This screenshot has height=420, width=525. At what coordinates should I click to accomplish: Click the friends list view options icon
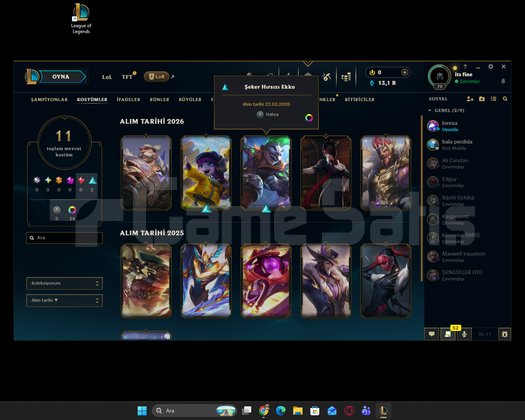(493, 99)
